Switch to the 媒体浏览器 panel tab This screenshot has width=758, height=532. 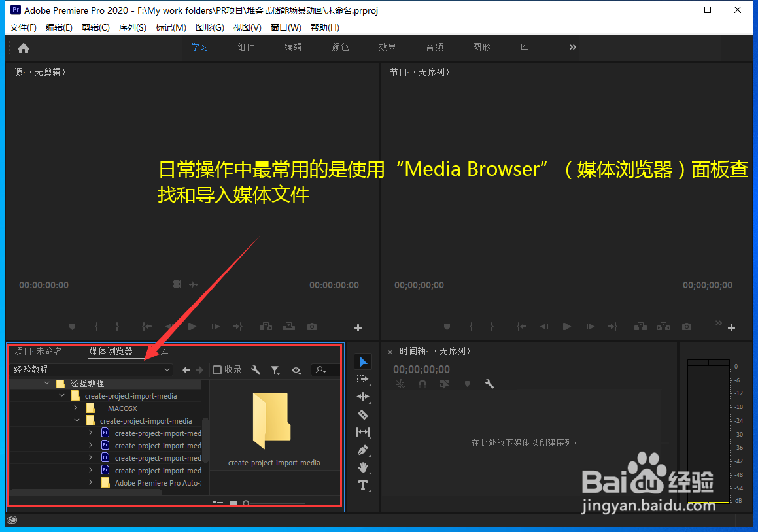click(x=112, y=351)
